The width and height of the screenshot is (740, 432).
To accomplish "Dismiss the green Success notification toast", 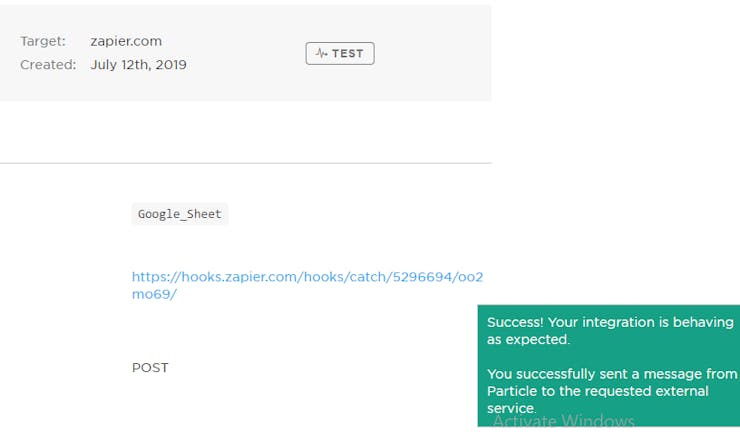I will point(609,366).
